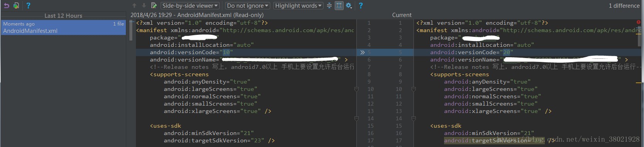Click the fold-end marker below xlargeScreens in left gutter

click(356, 119)
